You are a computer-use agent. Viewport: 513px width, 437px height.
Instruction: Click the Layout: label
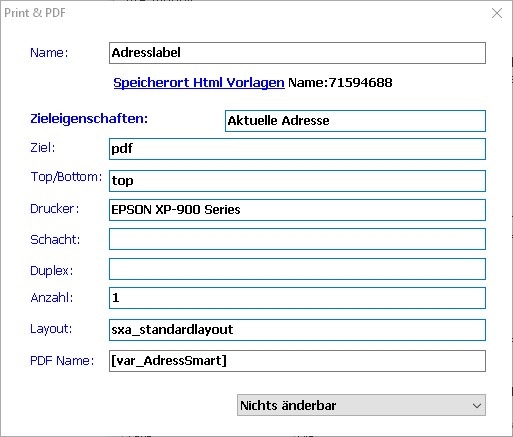(x=51, y=329)
